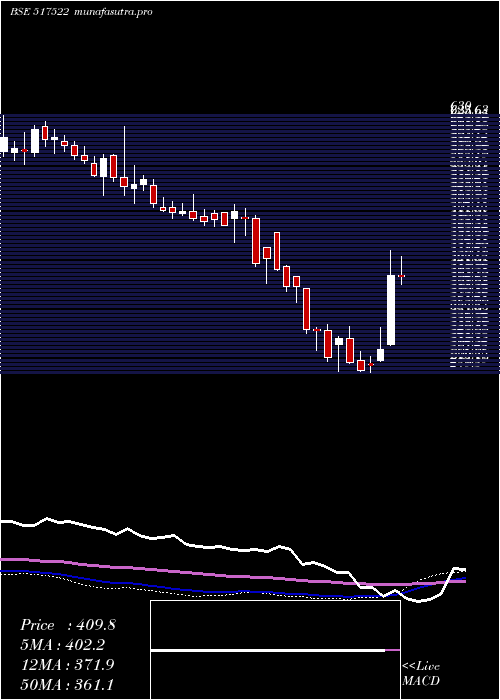Click the 'Price : 409.8' value
Image resolution: width=500 pixels, height=700 pixels.
click(x=68, y=625)
